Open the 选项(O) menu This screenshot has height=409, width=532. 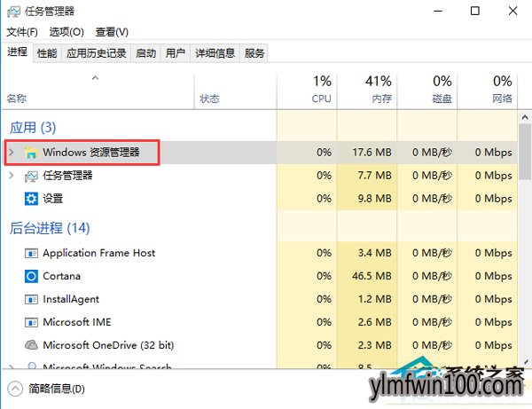coord(66,32)
